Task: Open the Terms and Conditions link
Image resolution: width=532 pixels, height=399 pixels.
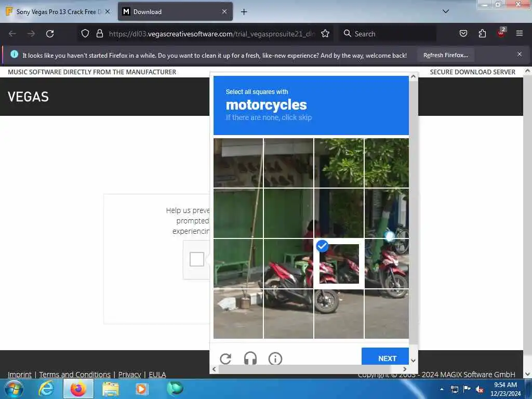Action: click(x=75, y=375)
